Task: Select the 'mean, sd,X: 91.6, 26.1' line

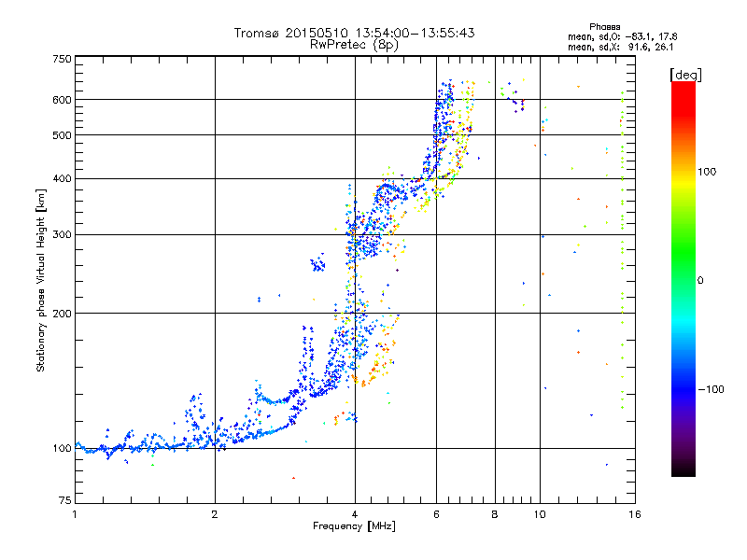Action: pyautogui.click(x=620, y=48)
